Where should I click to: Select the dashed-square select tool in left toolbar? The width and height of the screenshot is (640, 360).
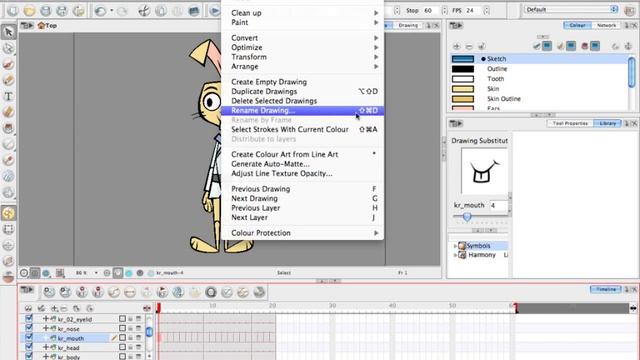tap(8, 229)
